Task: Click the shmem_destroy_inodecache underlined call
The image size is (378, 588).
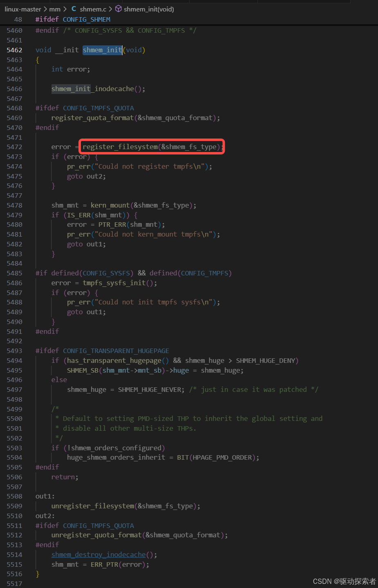Action: click(98, 554)
